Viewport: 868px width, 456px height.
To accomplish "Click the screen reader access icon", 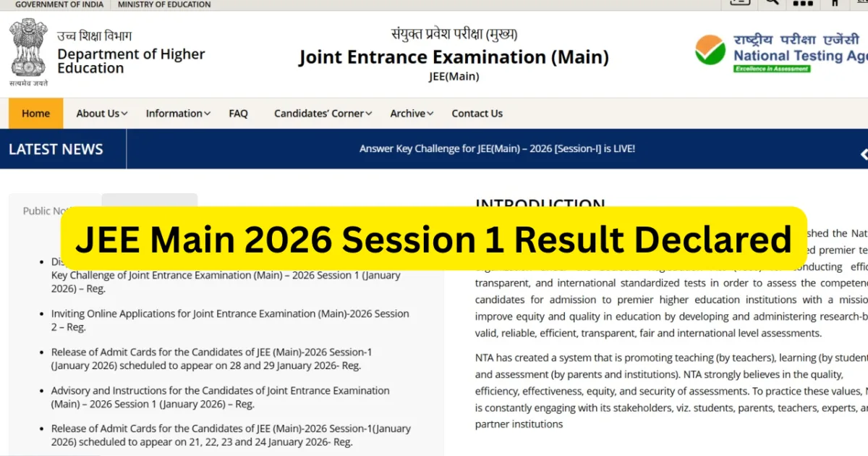I will pyautogui.click(x=739, y=3).
